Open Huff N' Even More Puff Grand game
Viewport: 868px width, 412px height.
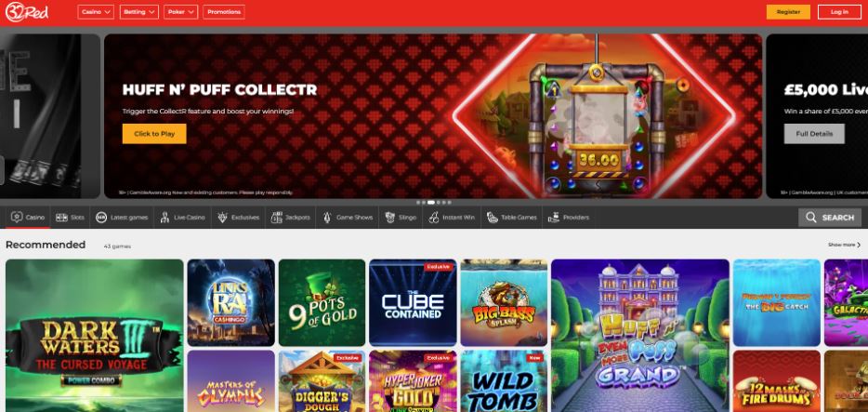tap(640, 336)
